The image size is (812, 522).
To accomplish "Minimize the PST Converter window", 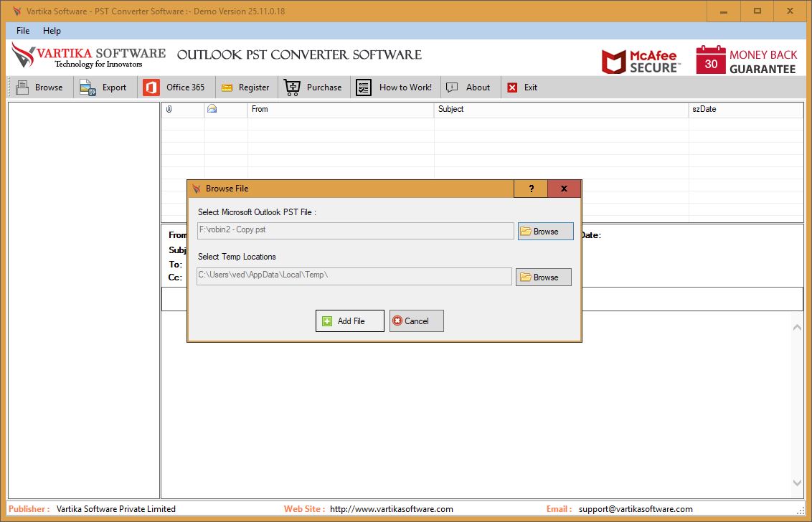I will [724, 11].
